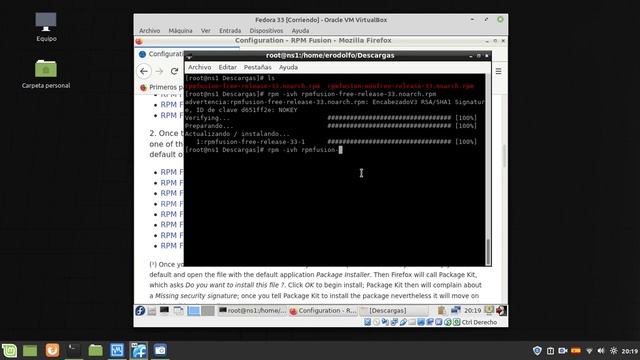Open Editar menu in the terminal

pos(227,67)
